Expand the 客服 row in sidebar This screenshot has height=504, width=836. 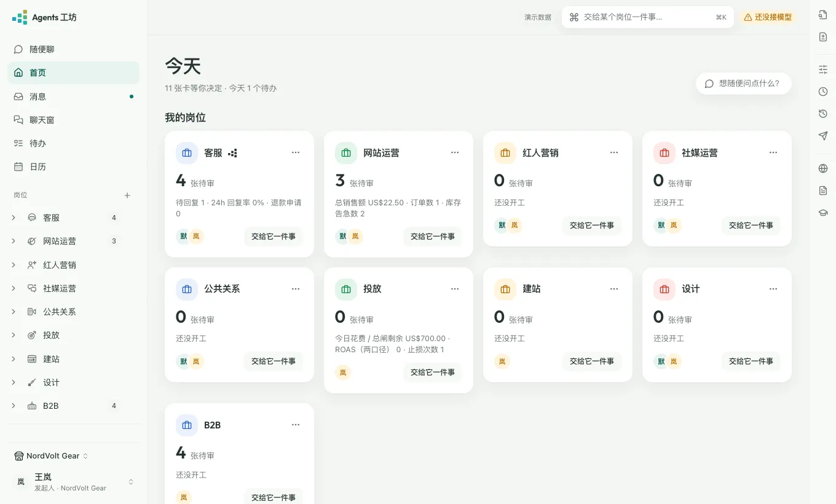[14, 218]
